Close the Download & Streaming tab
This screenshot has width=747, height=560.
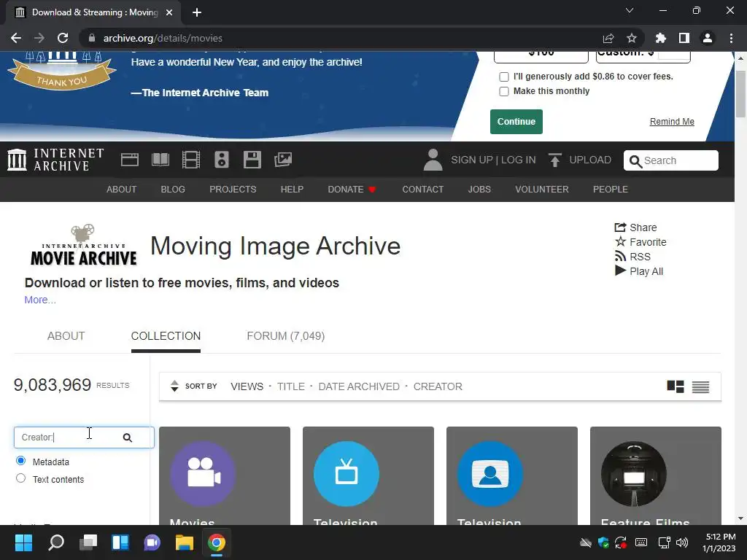[169, 12]
